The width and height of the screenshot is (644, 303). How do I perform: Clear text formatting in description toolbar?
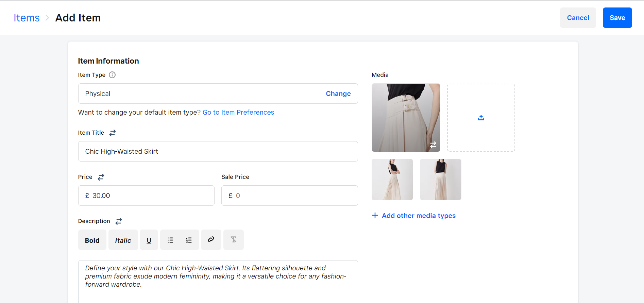[x=234, y=240]
